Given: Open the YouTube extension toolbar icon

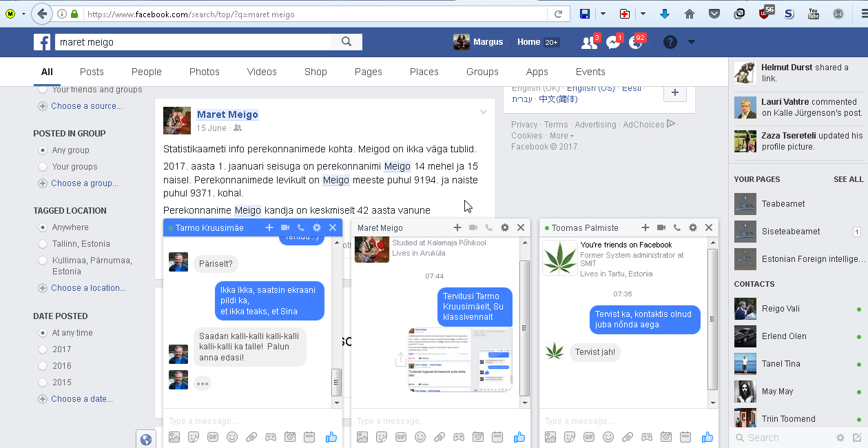Looking at the screenshot, I should [814, 14].
